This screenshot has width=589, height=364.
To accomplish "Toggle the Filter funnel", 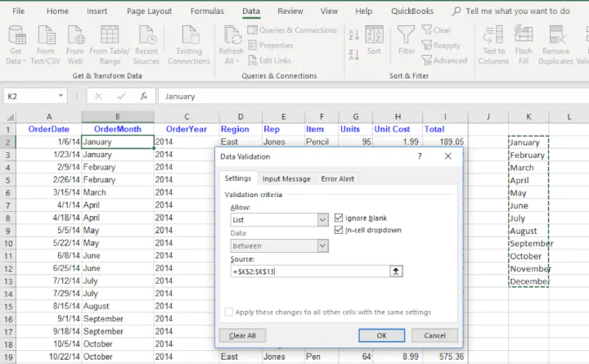I will (407, 40).
